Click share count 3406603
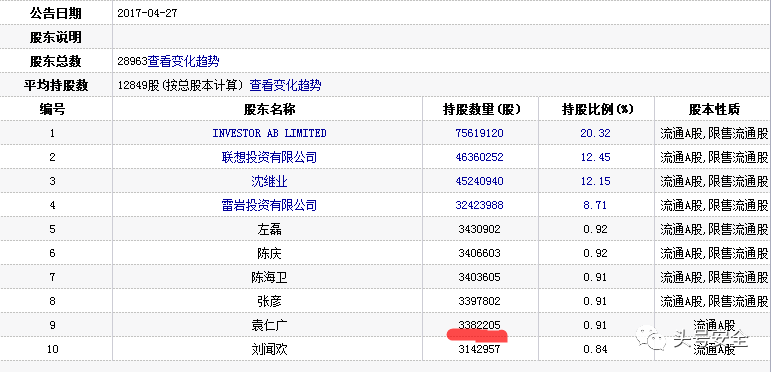 (480, 253)
